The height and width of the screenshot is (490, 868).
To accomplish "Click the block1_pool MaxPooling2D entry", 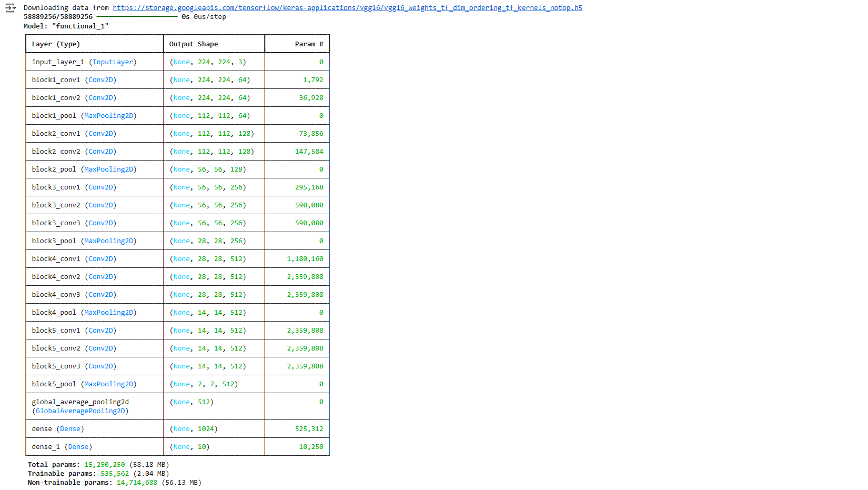I will [x=84, y=116].
